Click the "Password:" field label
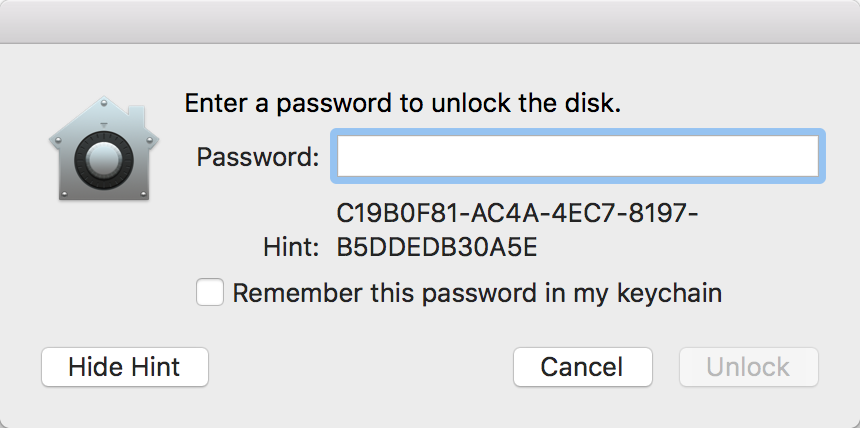 click(258, 157)
